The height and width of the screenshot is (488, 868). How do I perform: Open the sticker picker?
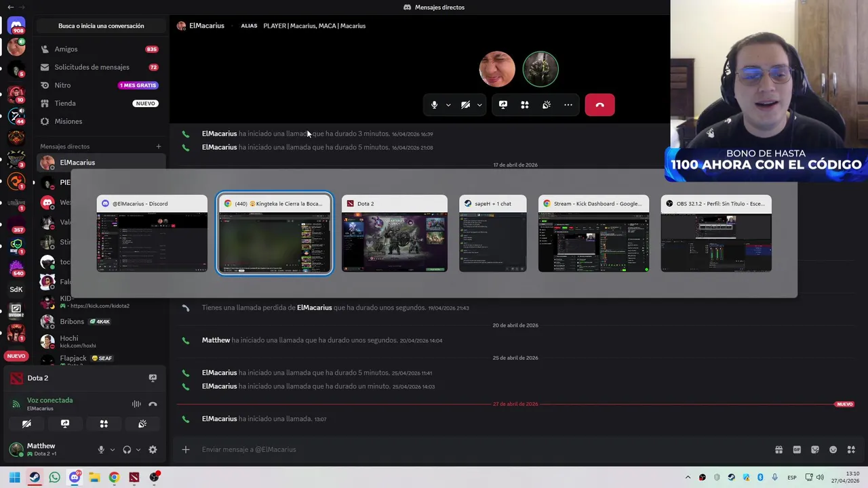(x=815, y=449)
